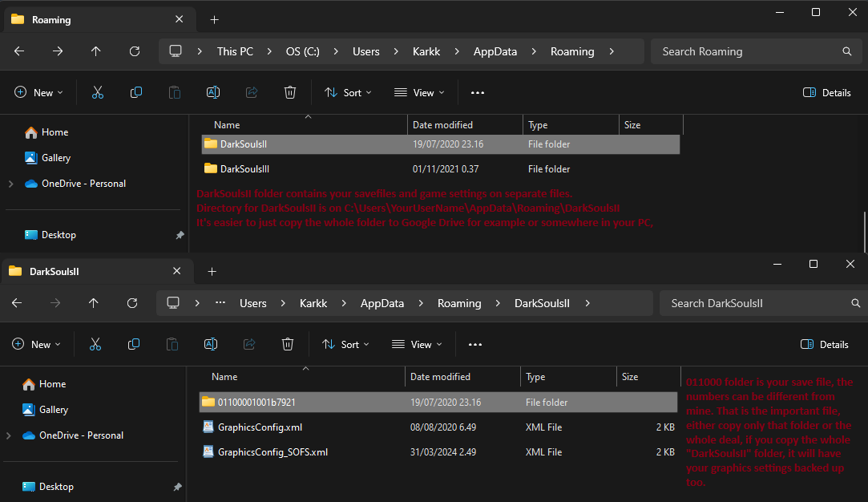Image resolution: width=868 pixels, height=502 pixels.
Task: Sort by the Date modified column in the DarkSoulsII window
Action: 440,376
